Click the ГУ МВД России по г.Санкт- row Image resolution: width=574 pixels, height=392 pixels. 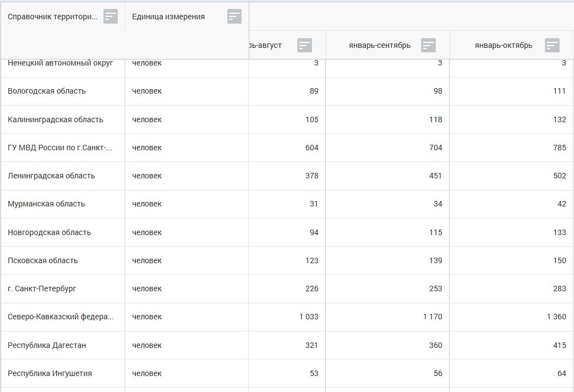60,148
